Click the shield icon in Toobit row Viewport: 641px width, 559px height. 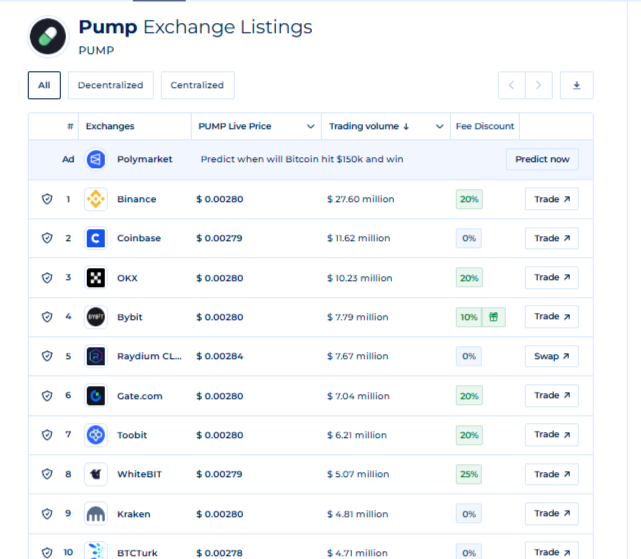click(x=47, y=435)
